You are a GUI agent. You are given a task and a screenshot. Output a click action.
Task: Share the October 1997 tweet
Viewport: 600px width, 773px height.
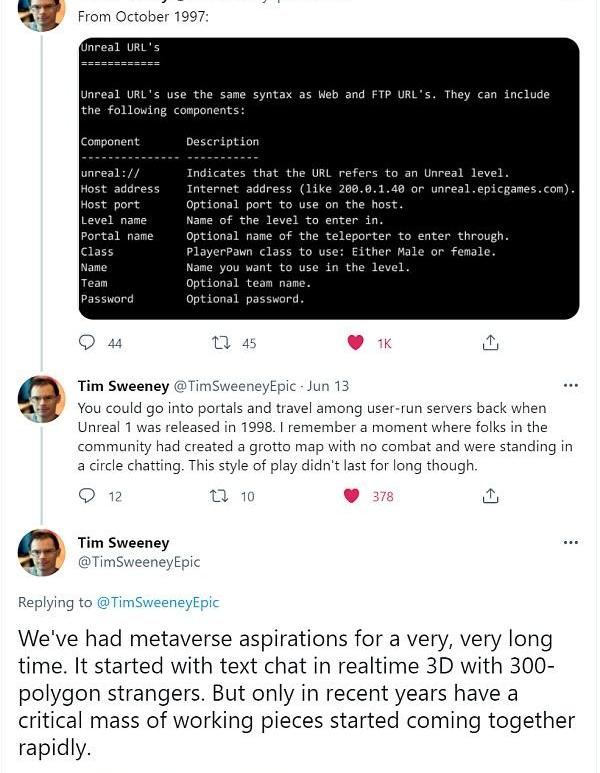point(490,343)
